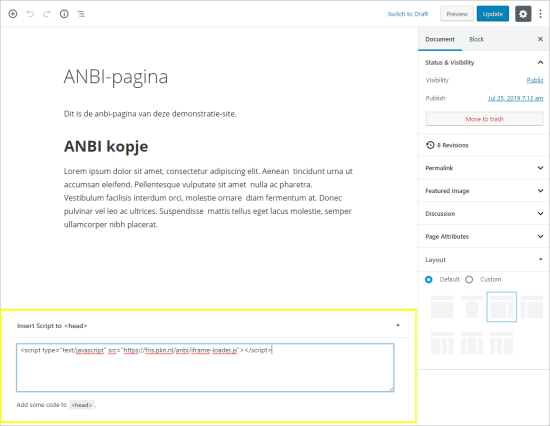Screen dimensions: 550x426
Task: Click the Add block plus icon
Action: click(x=13, y=14)
